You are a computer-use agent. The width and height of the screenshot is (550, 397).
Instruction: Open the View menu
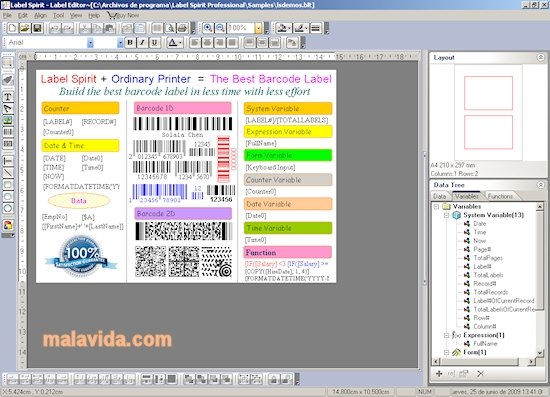(x=76, y=15)
